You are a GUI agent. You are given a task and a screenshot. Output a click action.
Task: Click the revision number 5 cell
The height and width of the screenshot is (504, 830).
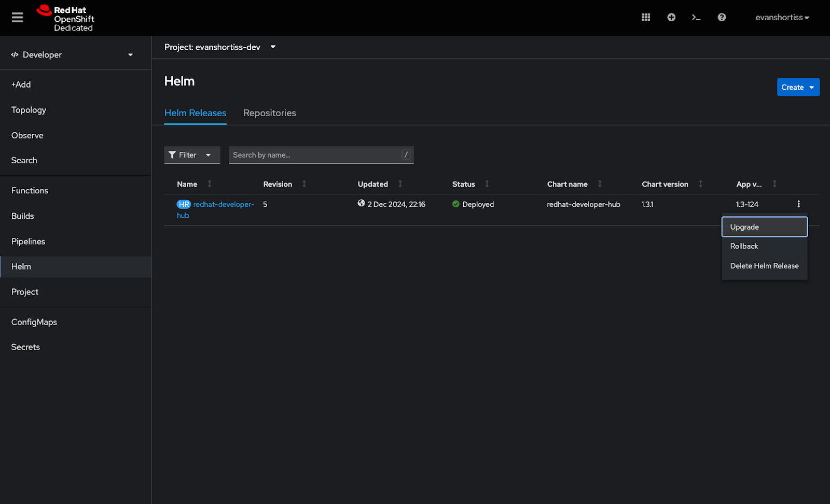pyautogui.click(x=265, y=204)
